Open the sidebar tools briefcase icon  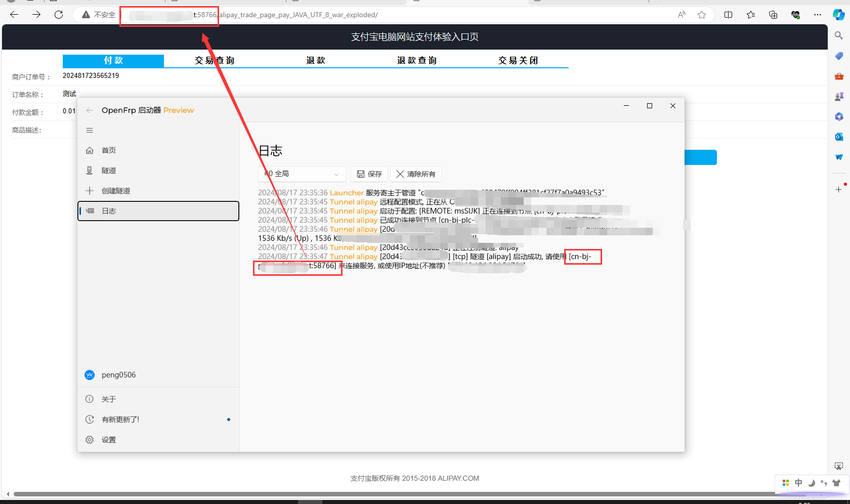tap(839, 76)
